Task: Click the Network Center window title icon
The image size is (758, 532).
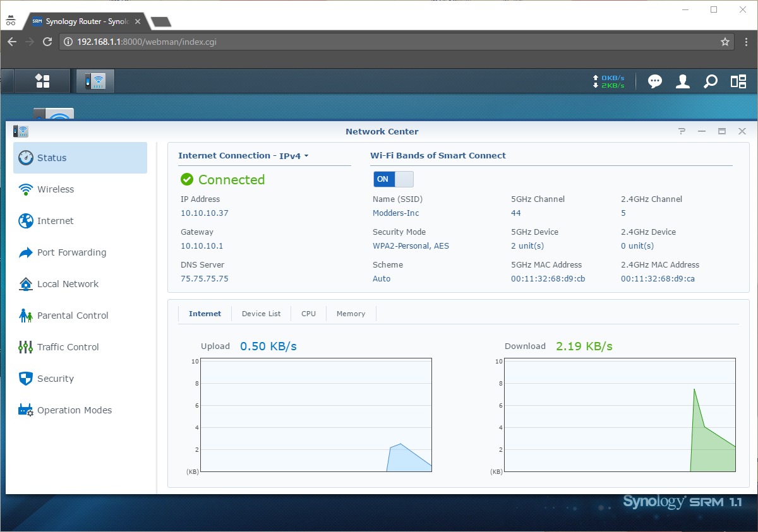Action: click(21, 131)
